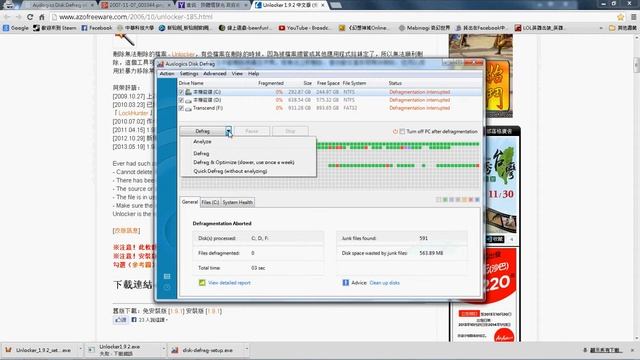Click the drive icon of disk (C:)
The height and width of the screenshot is (360, 640).
pyautogui.click(x=188, y=92)
